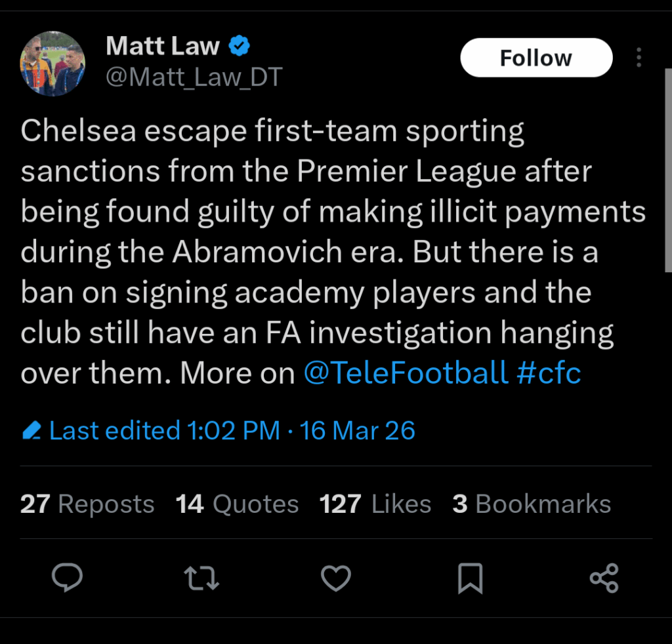This screenshot has width=672, height=644.
Task: Like the tweet with the heart icon
Action: (336, 578)
